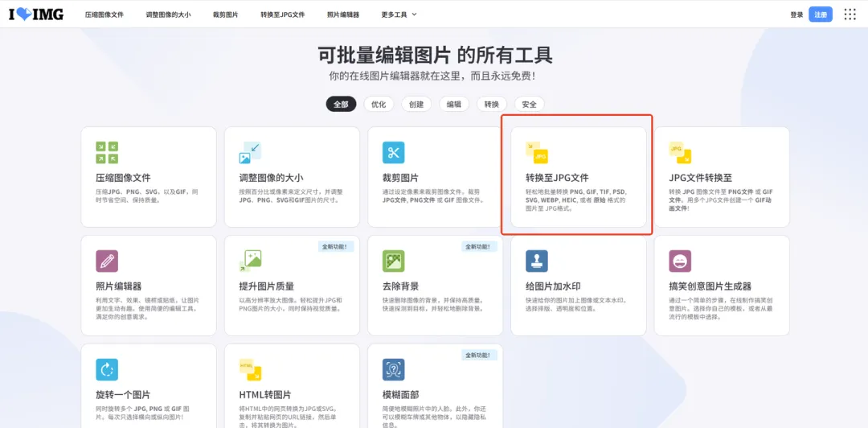The height and width of the screenshot is (428, 868).
Task: Open 裁剪图片 in top navigation
Action: (x=225, y=14)
